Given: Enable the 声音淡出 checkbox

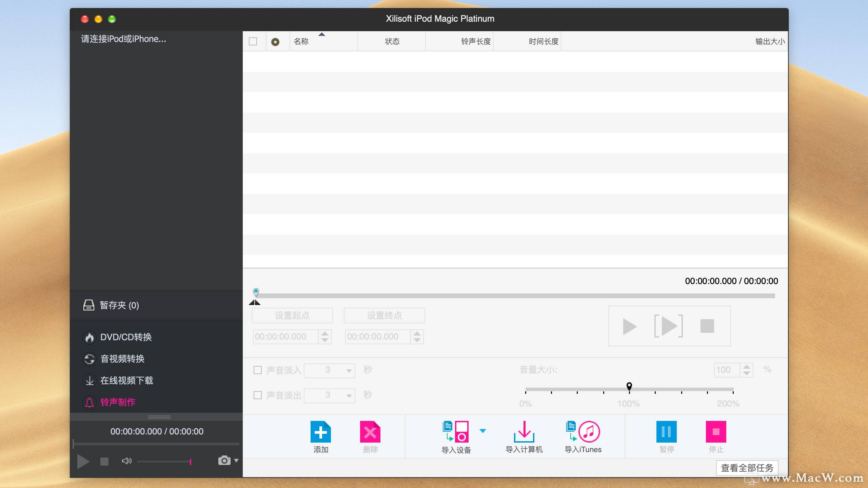Looking at the screenshot, I should click(x=258, y=395).
